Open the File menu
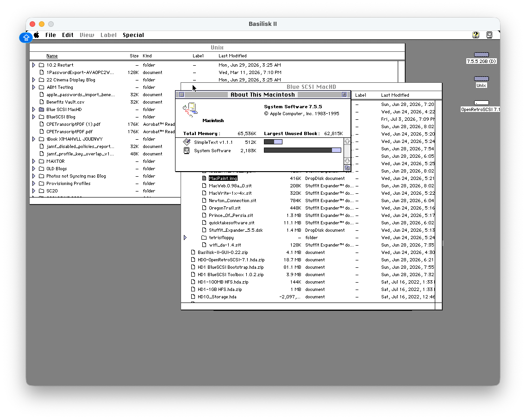This screenshot has width=526, height=420. (x=50, y=35)
